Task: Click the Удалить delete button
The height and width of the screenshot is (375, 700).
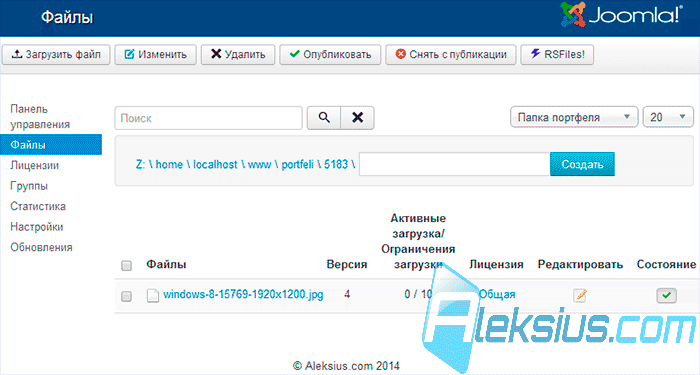Action: point(238,54)
